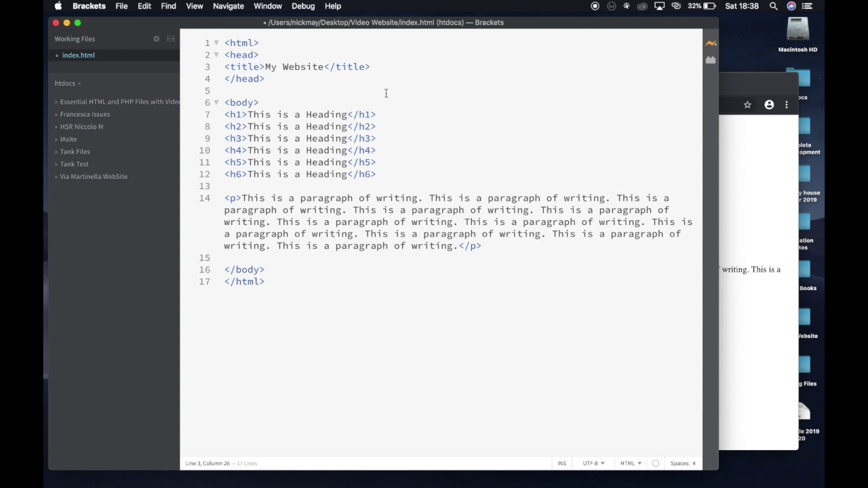Open Spotlight search magnifier
The height and width of the screenshot is (488, 868).
[x=774, y=6]
